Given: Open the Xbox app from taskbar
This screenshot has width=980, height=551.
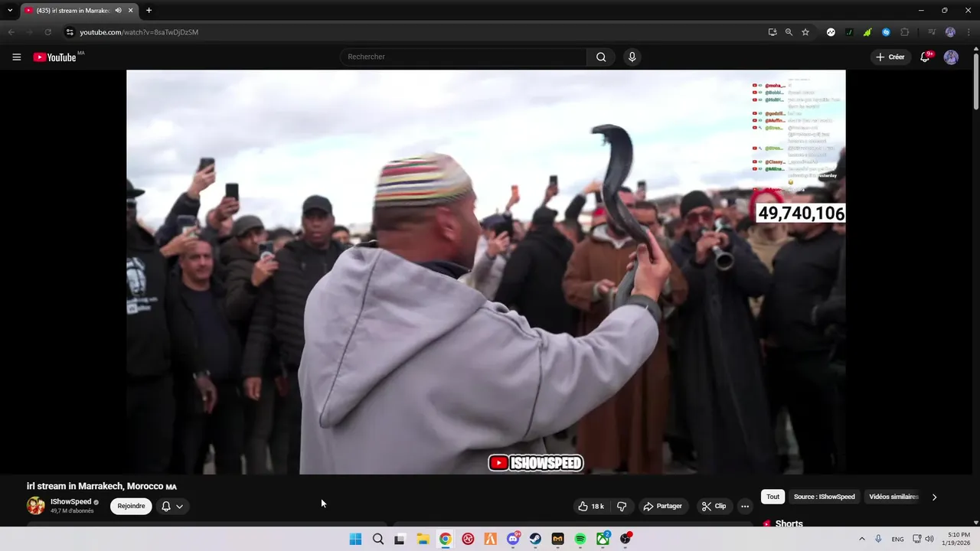Looking at the screenshot, I should (x=603, y=539).
